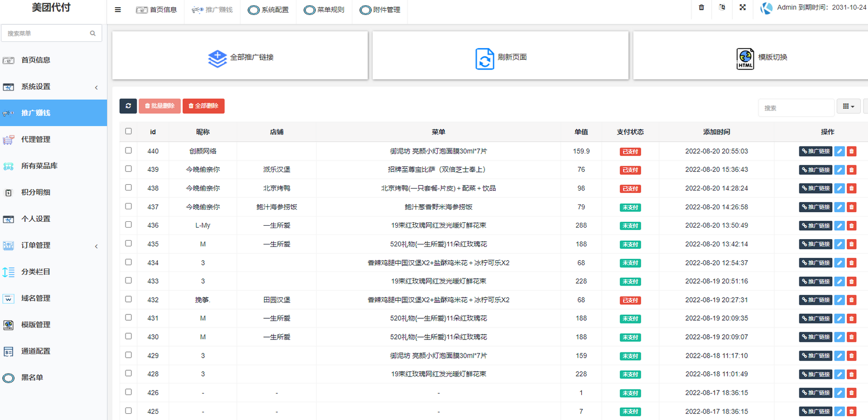This screenshot has height=420, width=868.
Task: Click the 批量删除 button
Action: (160, 106)
